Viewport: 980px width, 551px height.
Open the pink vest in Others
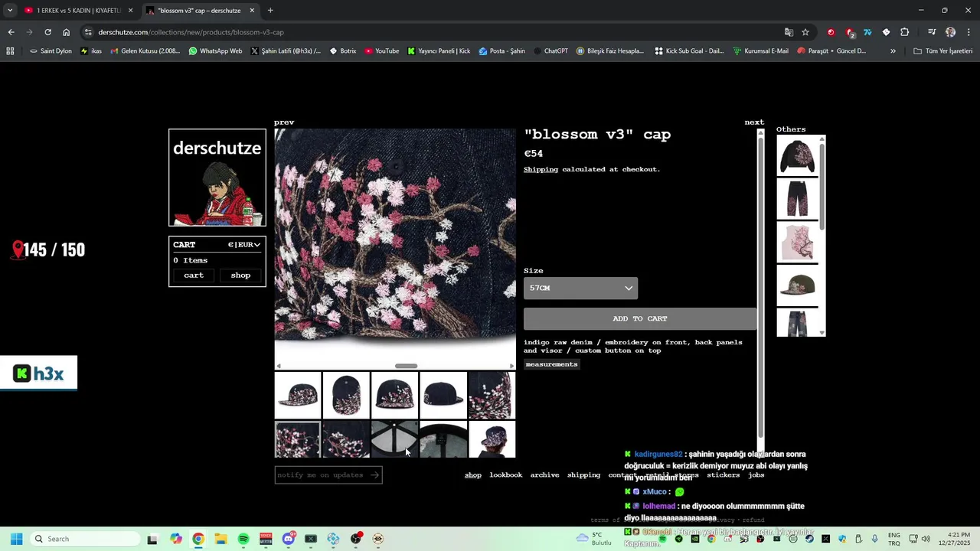pos(797,242)
